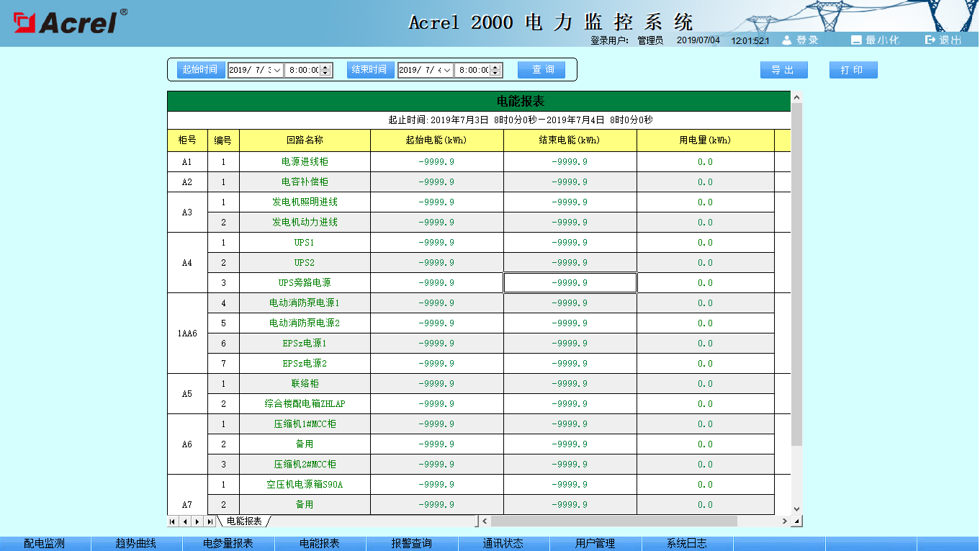Open the 通讯状态 tab
This screenshot has height=551, width=980.
(503, 544)
